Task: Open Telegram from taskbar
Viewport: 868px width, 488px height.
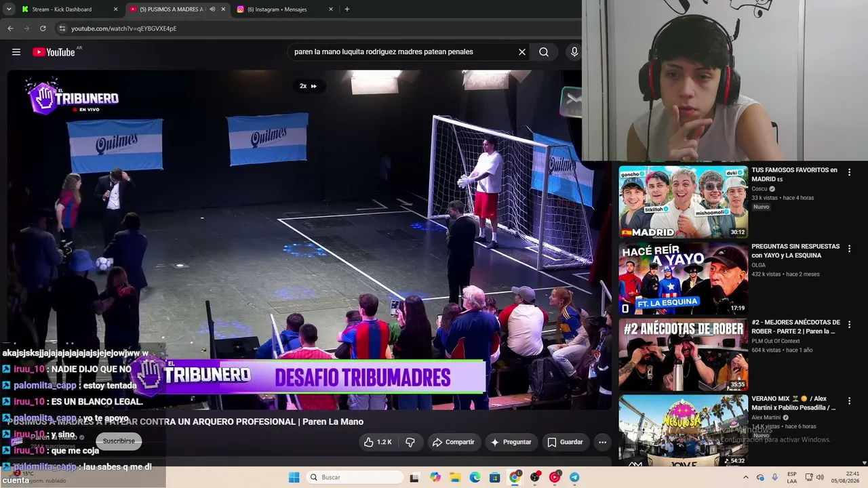Action: pos(574,477)
